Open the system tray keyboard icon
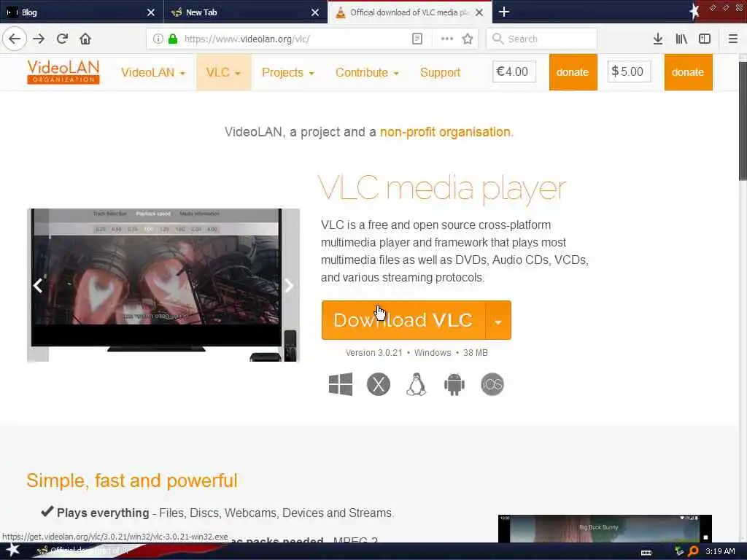 pyautogui.click(x=646, y=553)
